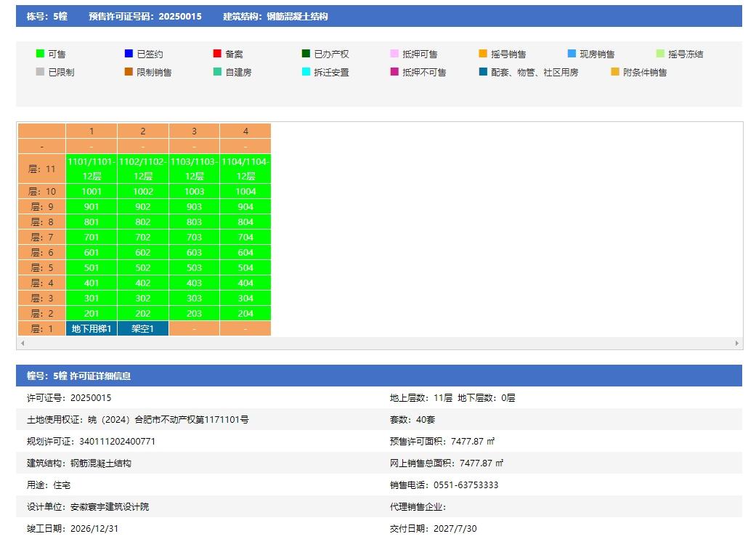Click the green 可售 legend swatch
Screen dimensions: 756x547
click(40, 54)
